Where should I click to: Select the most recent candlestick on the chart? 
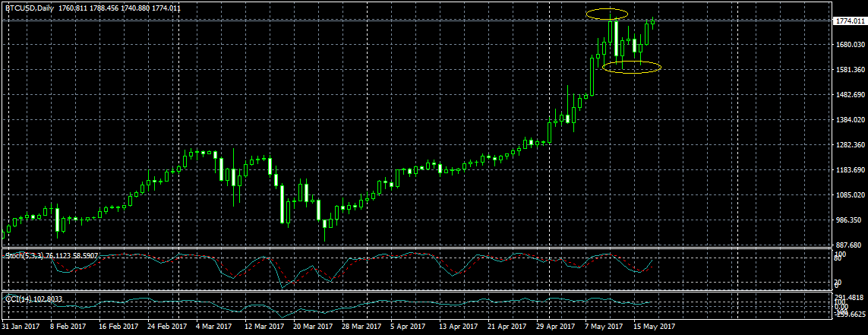tap(652, 22)
